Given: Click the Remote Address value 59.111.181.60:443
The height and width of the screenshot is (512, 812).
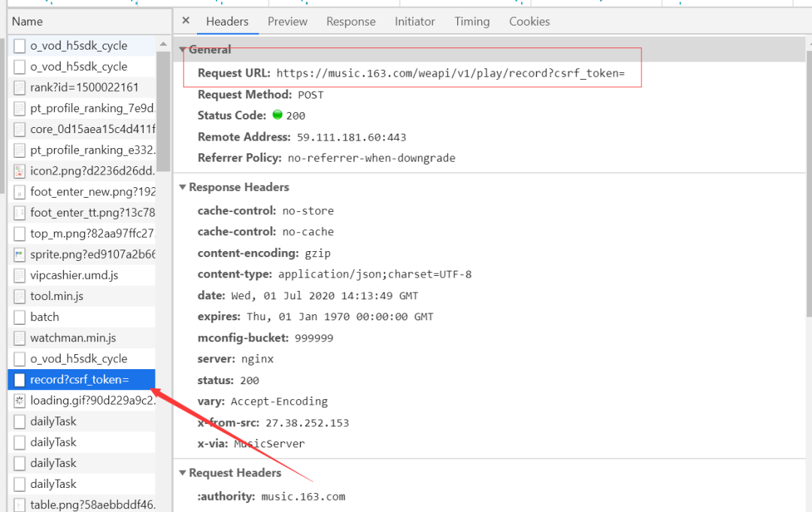Looking at the screenshot, I should pyautogui.click(x=351, y=137).
